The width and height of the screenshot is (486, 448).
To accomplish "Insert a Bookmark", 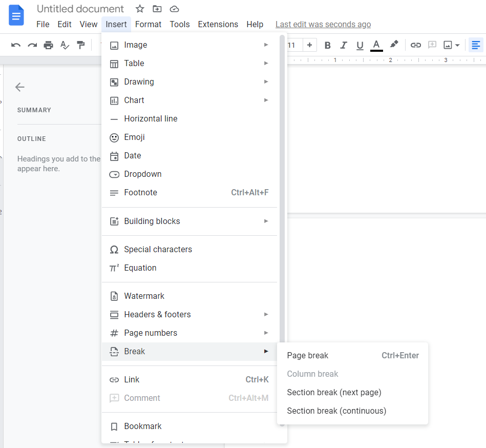I will coord(189,426).
